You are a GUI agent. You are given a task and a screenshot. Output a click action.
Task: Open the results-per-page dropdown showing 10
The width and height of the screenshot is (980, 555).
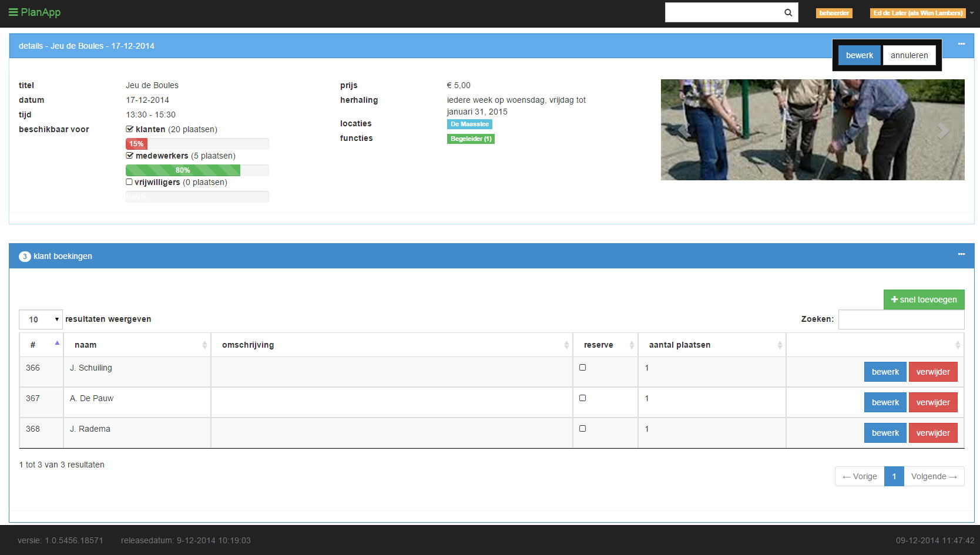tap(41, 319)
